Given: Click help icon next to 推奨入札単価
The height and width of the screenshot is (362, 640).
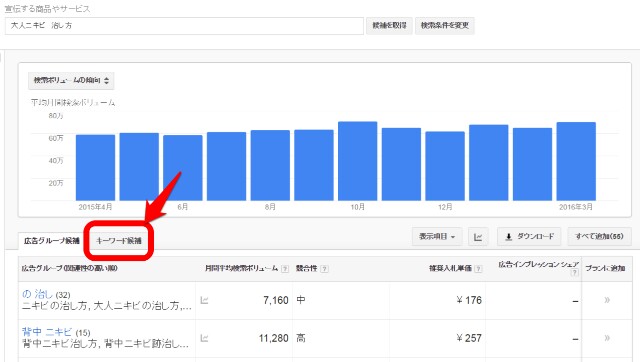Looking at the screenshot, I should (478, 269).
